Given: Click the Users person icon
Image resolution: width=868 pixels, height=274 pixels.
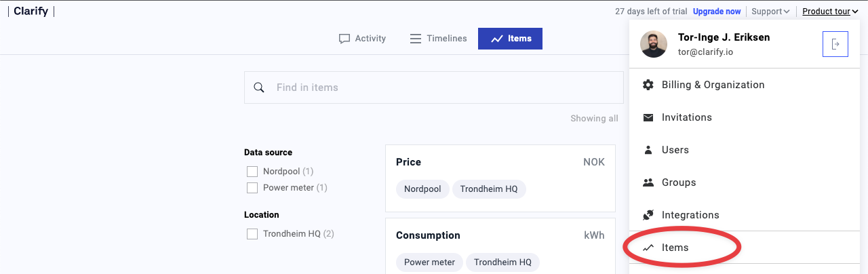Looking at the screenshot, I should pos(648,150).
